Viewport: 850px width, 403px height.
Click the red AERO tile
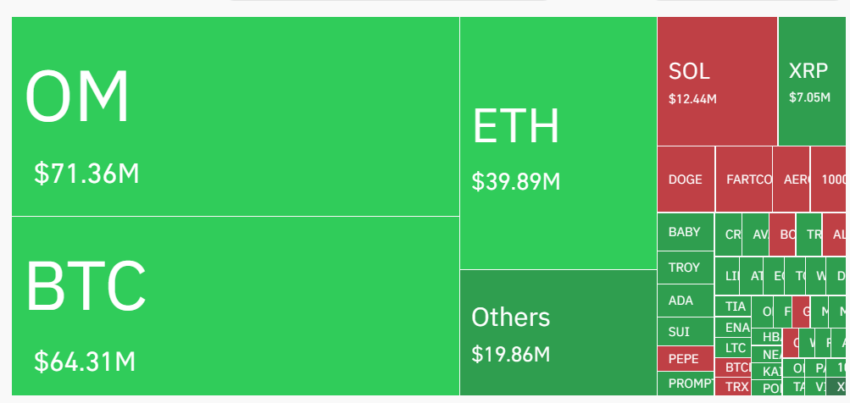pos(791,179)
